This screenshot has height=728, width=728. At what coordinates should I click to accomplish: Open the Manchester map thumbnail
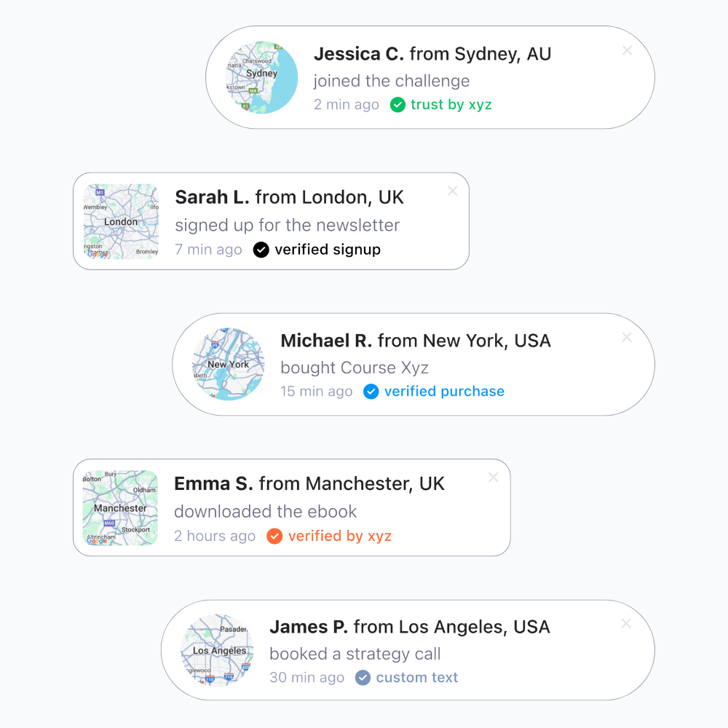pyautogui.click(x=120, y=508)
